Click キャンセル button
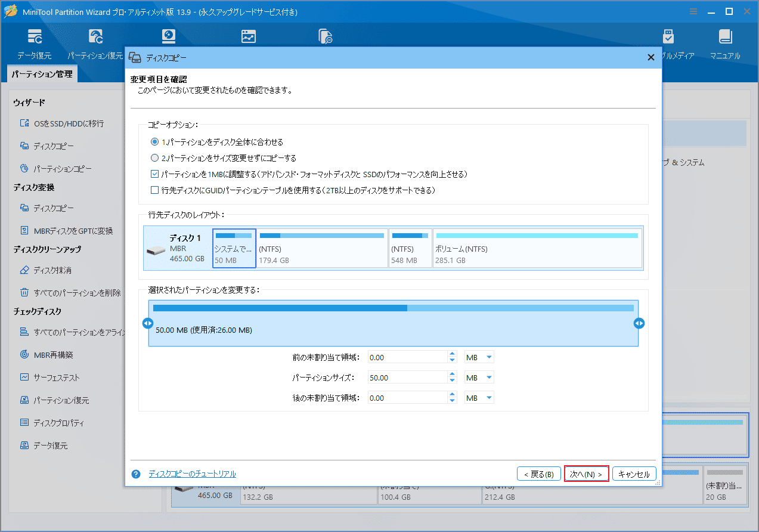The height and width of the screenshot is (532, 759). [x=634, y=474]
